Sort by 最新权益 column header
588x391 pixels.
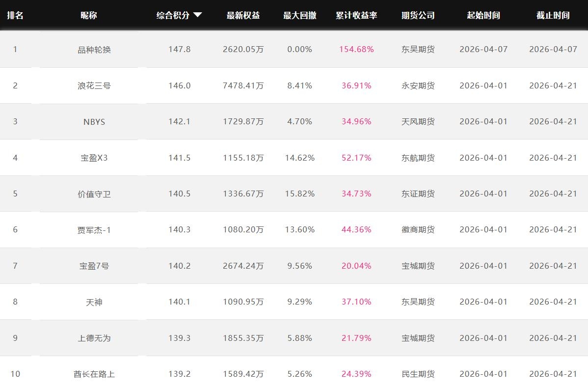(x=242, y=15)
